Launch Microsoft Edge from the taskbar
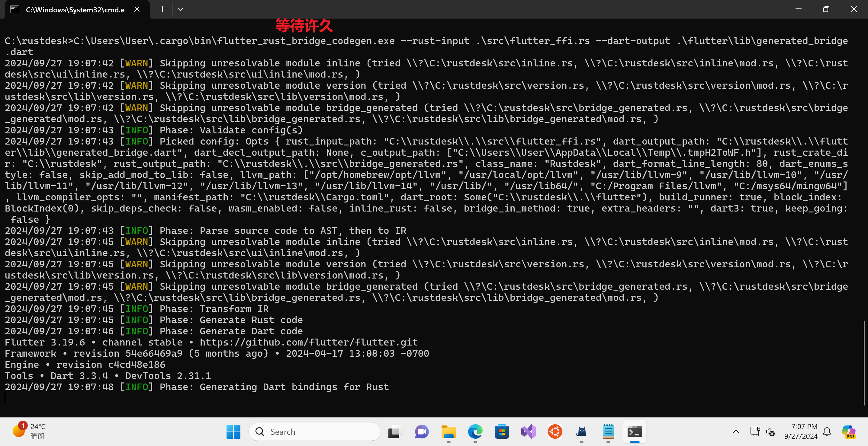This screenshot has width=868, height=446. (x=475, y=432)
